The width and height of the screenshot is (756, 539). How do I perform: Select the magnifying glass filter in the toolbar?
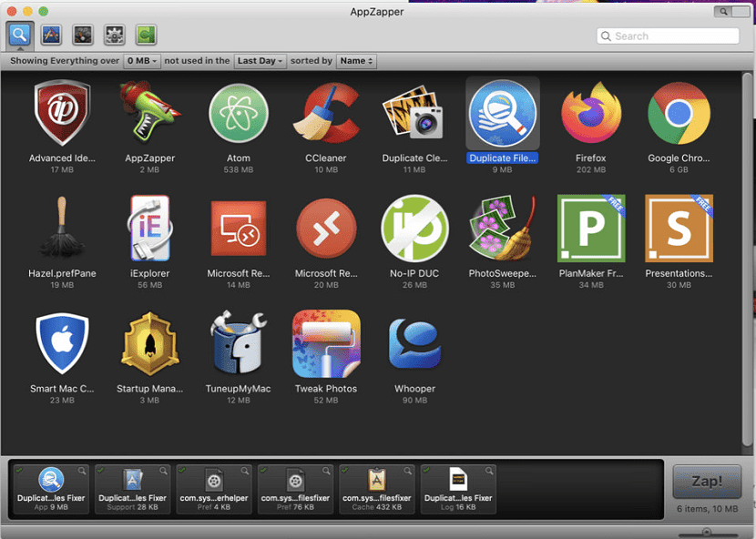[x=20, y=35]
